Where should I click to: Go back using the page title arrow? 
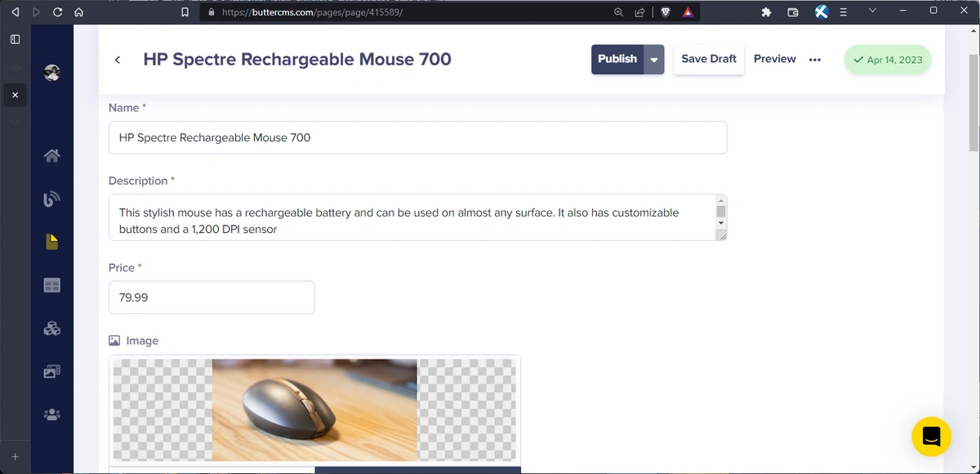point(118,60)
